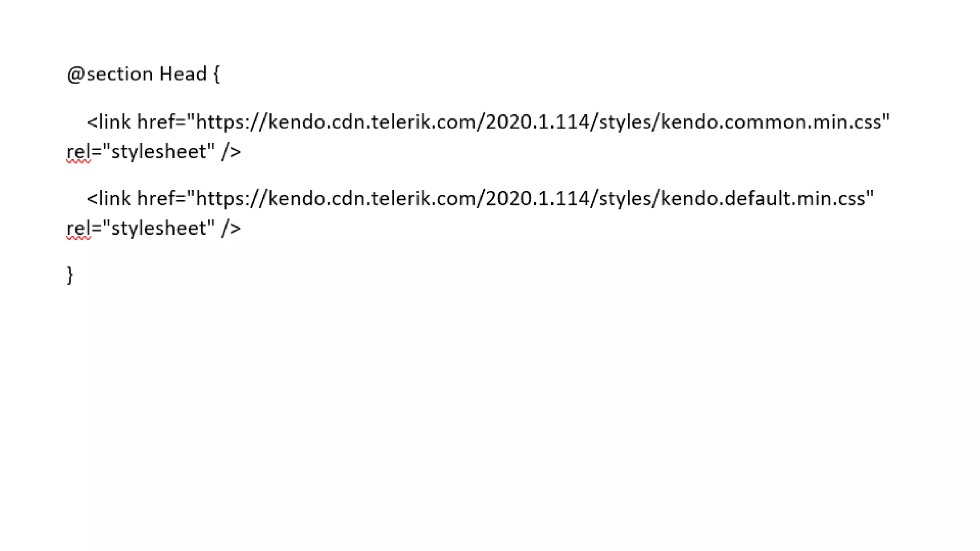The height and width of the screenshot is (551, 980).
Task: Click the first <link tag opening
Action: pyautogui.click(x=109, y=122)
